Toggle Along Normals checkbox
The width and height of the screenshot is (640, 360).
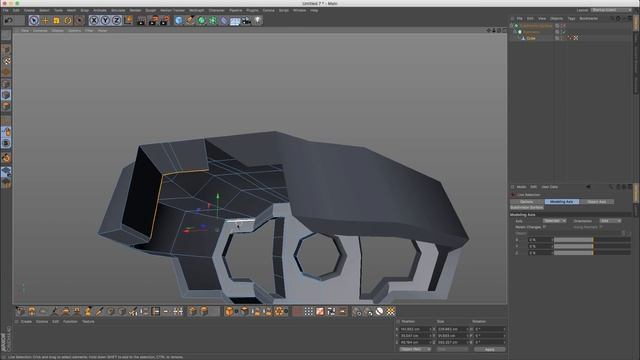[601, 227]
